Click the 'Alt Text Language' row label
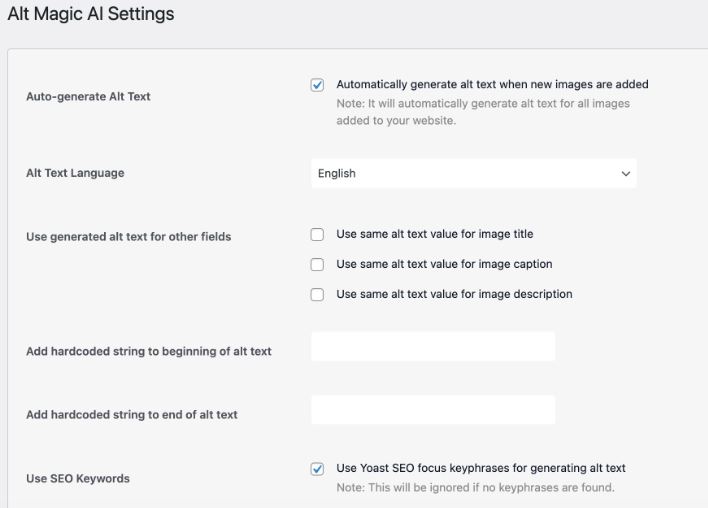The image size is (708, 508). tap(75, 173)
